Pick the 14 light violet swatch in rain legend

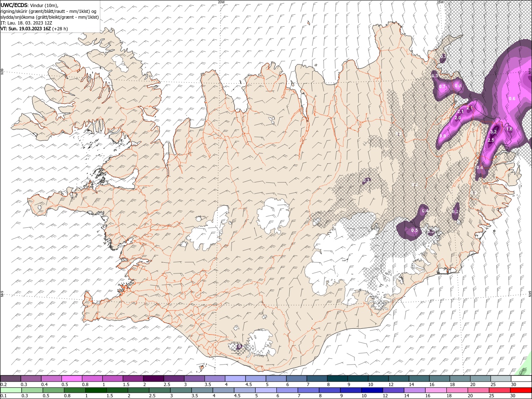pyautogui.click(x=414, y=390)
